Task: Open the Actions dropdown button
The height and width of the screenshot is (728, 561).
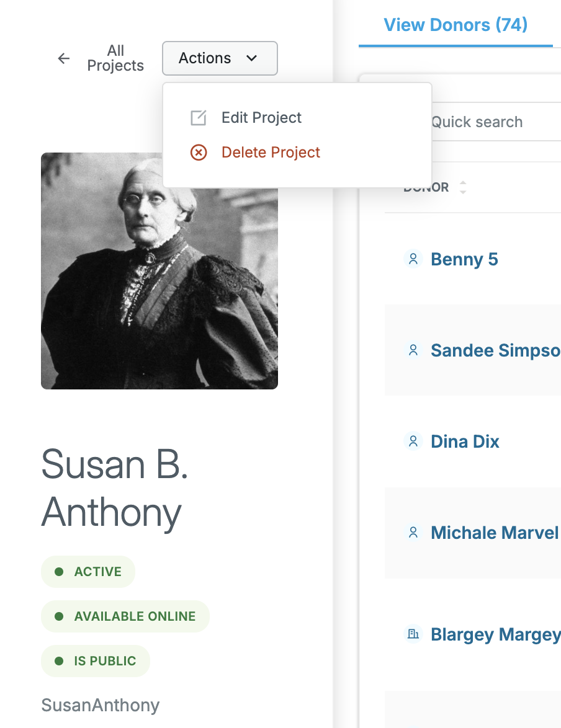Action: pyautogui.click(x=220, y=58)
